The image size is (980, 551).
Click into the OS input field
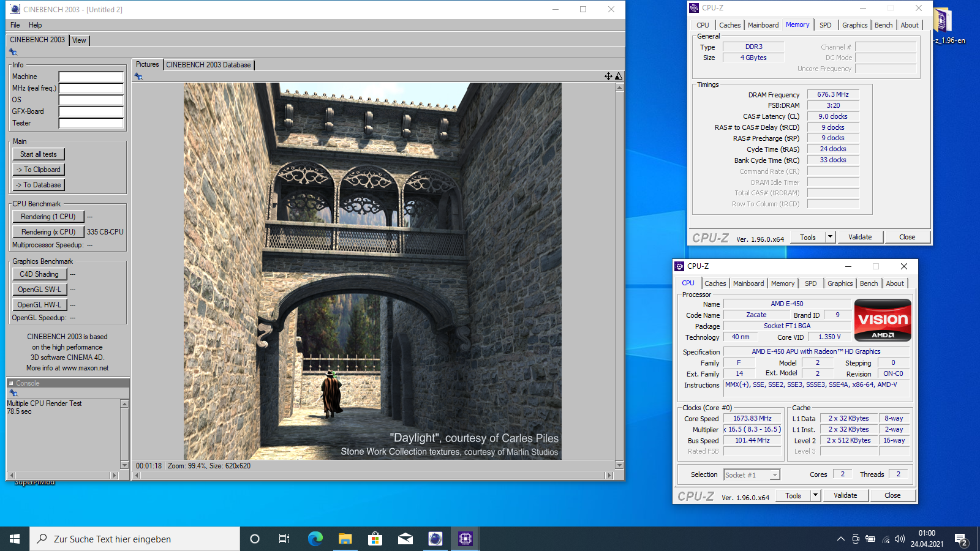(x=91, y=100)
